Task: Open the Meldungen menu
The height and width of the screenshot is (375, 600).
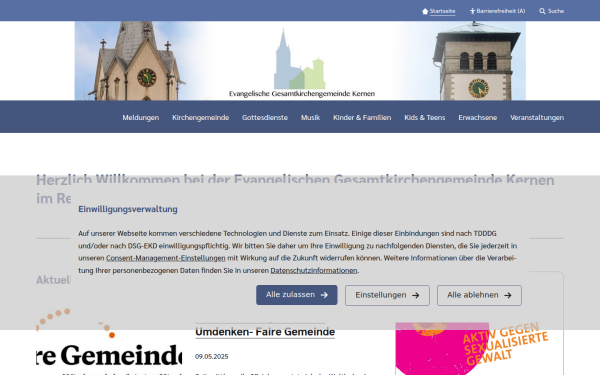Action: point(140,117)
